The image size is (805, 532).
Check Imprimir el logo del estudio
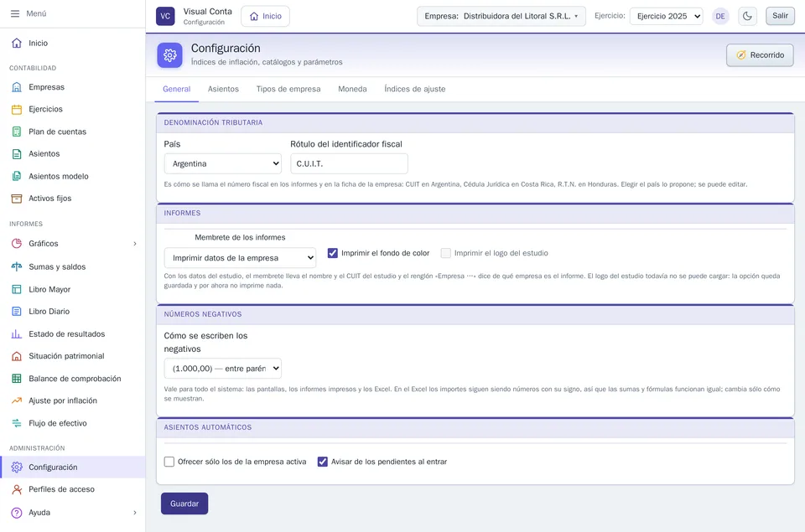coord(445,253)
